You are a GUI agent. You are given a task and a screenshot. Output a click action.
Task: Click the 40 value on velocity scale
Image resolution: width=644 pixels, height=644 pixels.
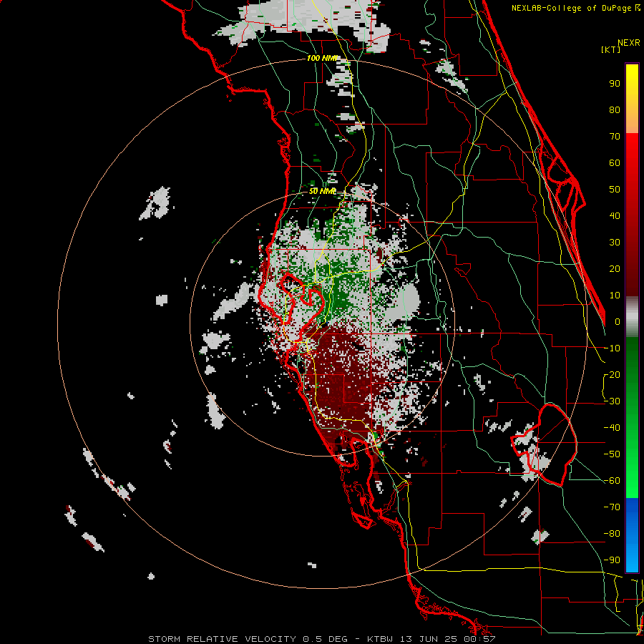point(615,216)
